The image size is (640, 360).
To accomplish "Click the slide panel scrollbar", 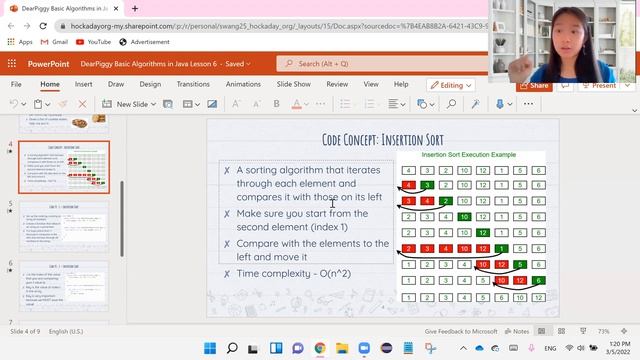I will 122,218.
